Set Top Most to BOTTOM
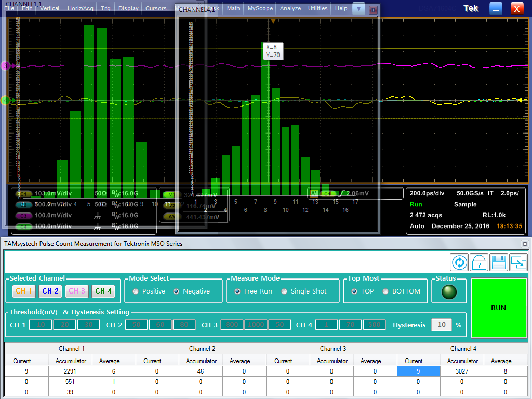Screen dimensions: 532x399 385,291
